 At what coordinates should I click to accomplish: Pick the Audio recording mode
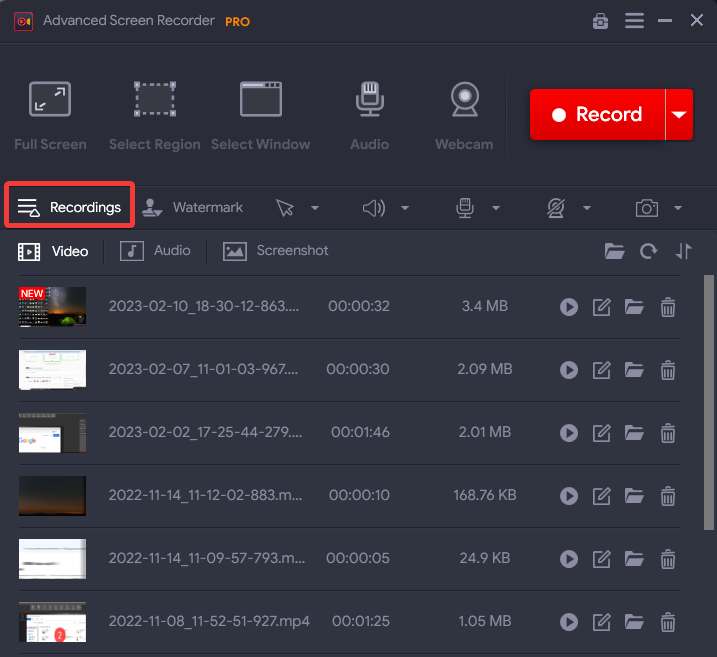tap(369, 116)
